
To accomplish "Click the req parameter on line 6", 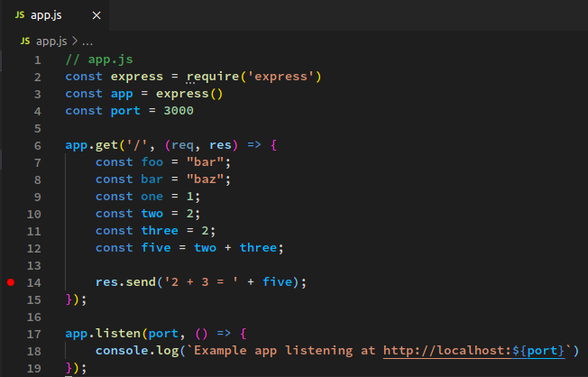I will tap(183, 145).
